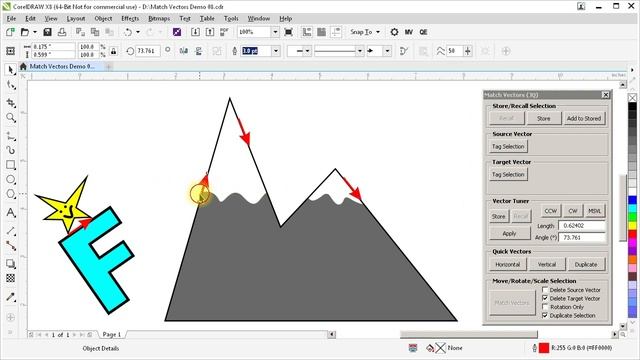Viewport: 640px width, 360px height.
Task: Click the Import icon
Action: click(196, 32)
